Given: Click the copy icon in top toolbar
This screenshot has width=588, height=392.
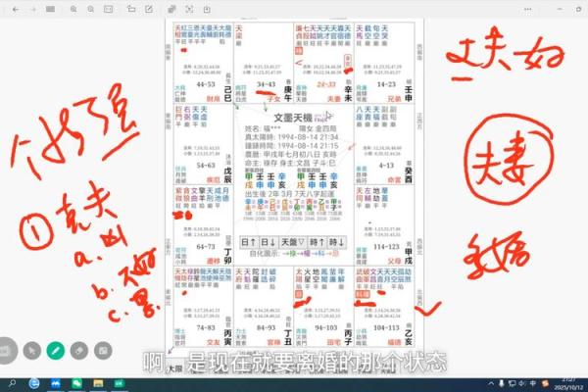Looking at the screenshot, I should click(x=171, y=9).
